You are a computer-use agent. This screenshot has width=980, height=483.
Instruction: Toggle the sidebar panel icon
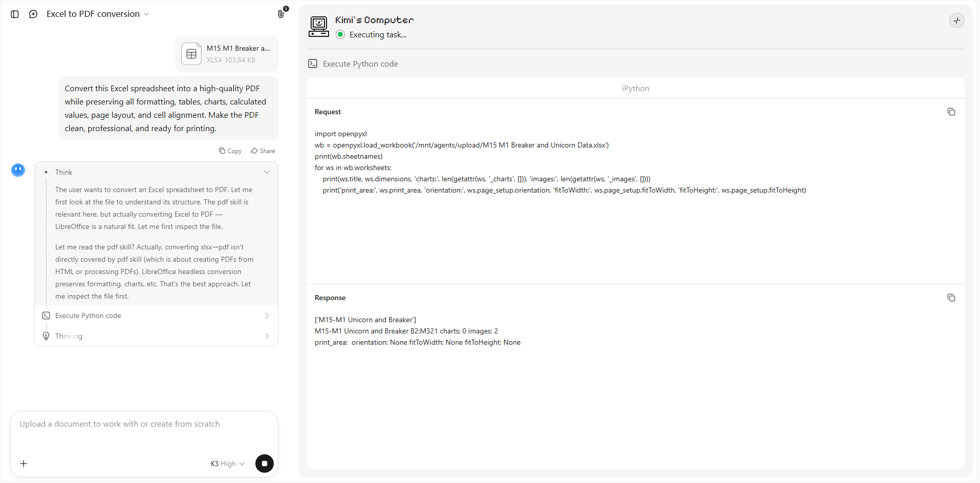point(15,14)
